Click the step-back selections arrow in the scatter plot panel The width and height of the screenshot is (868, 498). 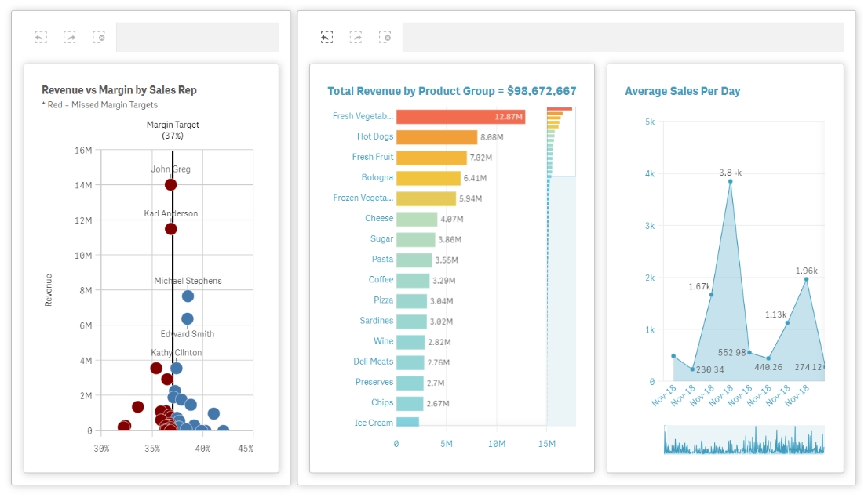tap(40, 37)
